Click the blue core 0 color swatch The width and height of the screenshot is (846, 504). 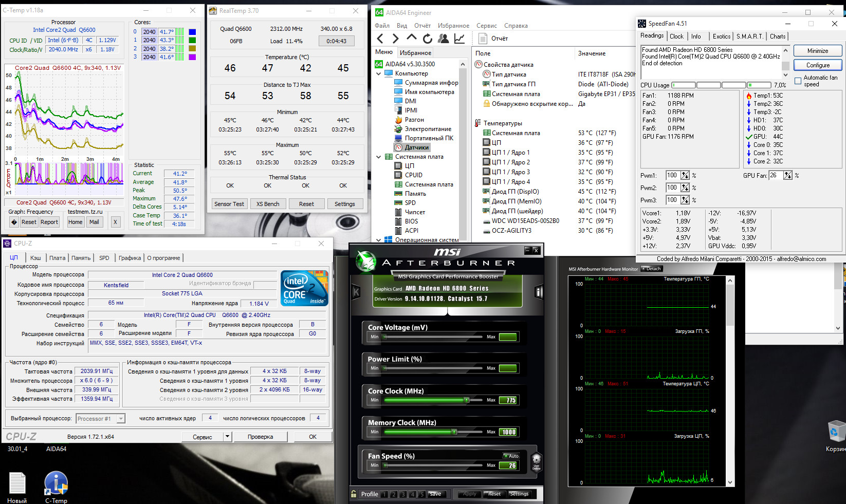[192, 32]
